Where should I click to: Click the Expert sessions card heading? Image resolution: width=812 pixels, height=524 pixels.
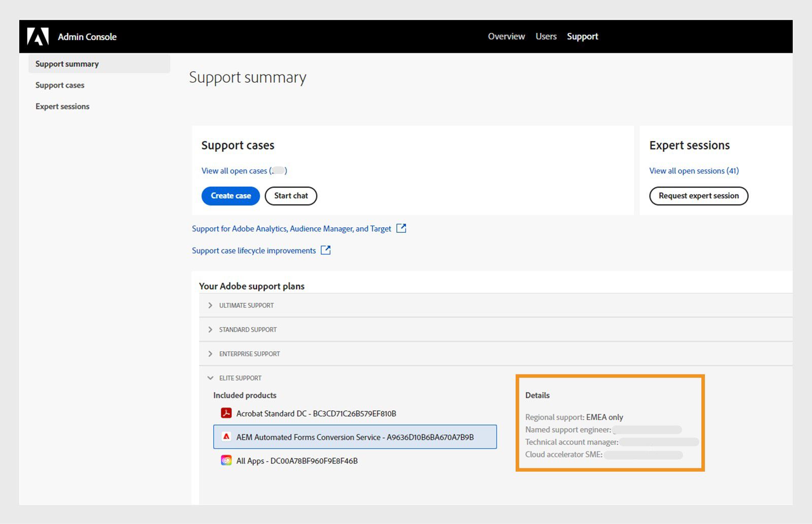coord(690,146)
